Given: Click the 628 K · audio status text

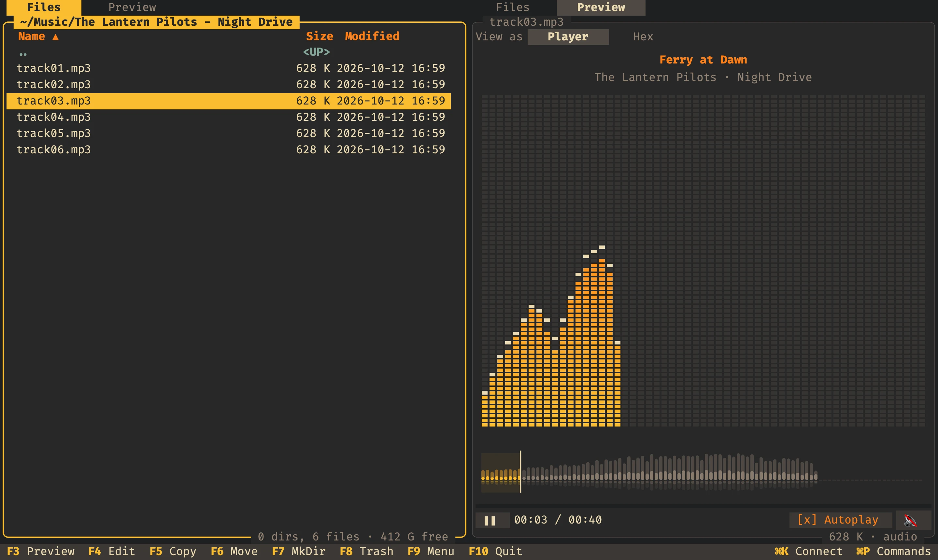Looking at the screenshot, I should coord(873,537).
